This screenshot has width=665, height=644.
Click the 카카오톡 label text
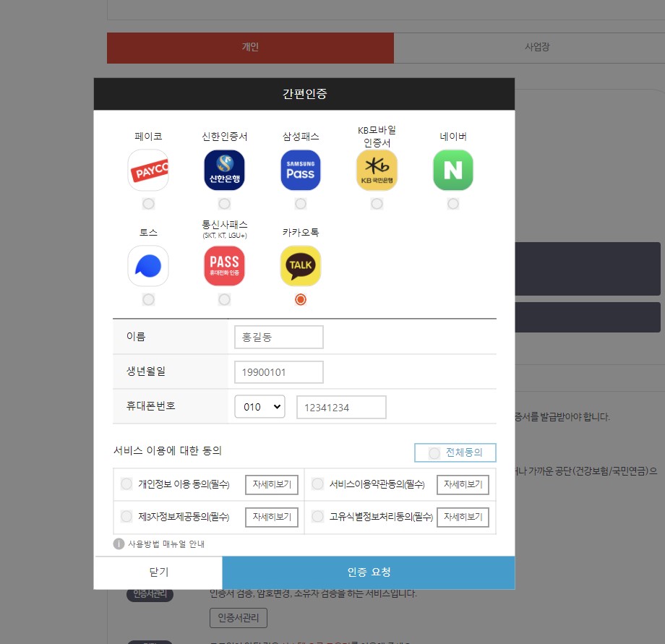click(301, 232)
